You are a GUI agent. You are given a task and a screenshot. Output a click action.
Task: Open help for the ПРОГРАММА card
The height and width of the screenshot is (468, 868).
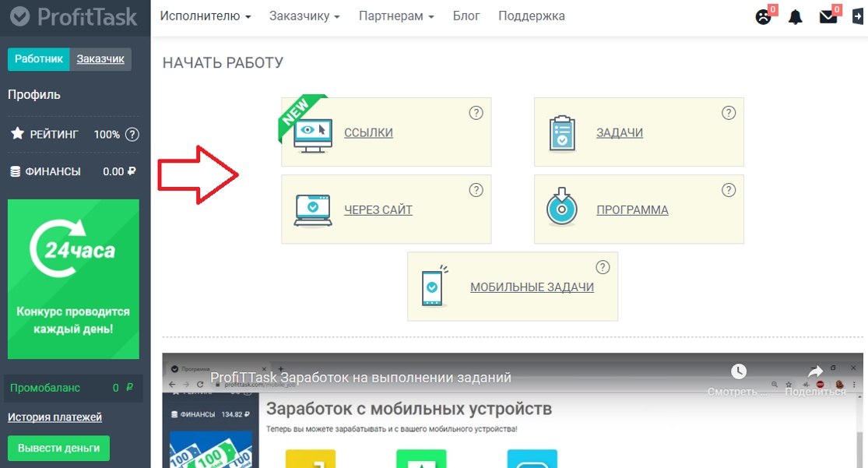pos(729,190)
